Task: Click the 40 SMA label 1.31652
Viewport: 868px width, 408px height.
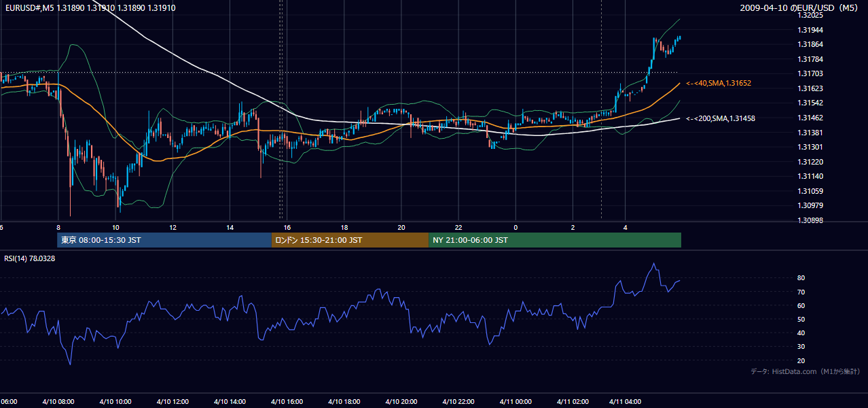Action: click(x=719, y=83)
